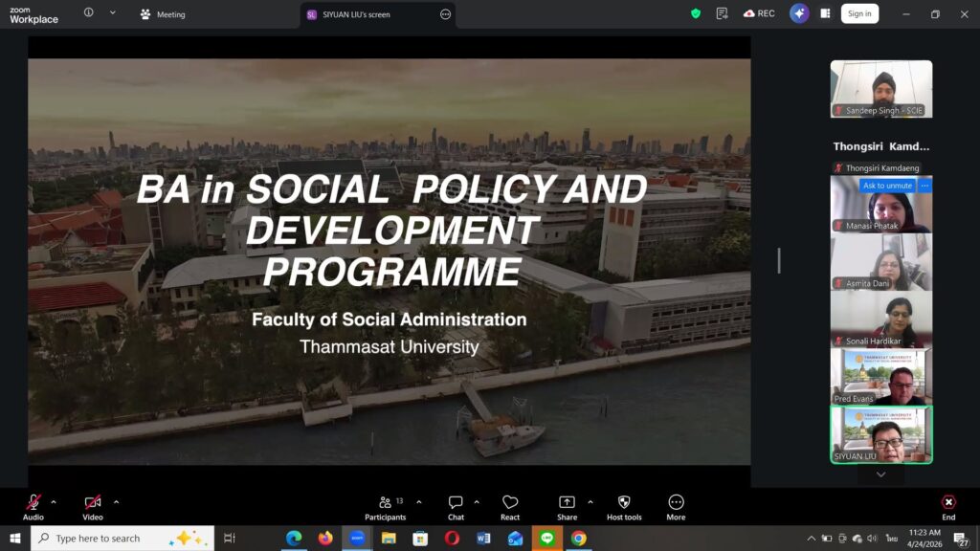
Task: Click the taskbar search box
Action: pos(122,538)
